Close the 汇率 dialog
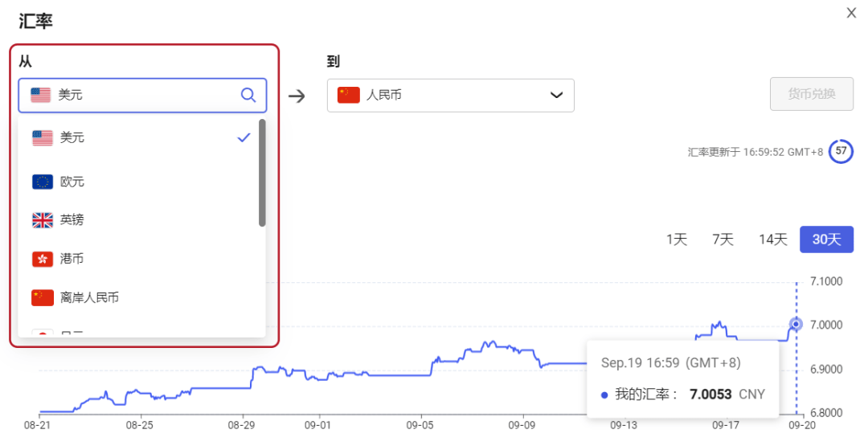The image size is (868, 446). tap(851, 13)
